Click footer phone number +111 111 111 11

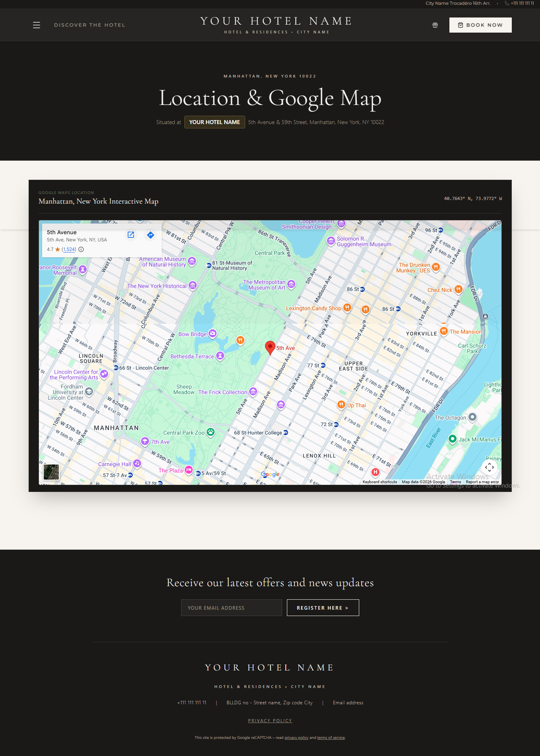[192, 703]
